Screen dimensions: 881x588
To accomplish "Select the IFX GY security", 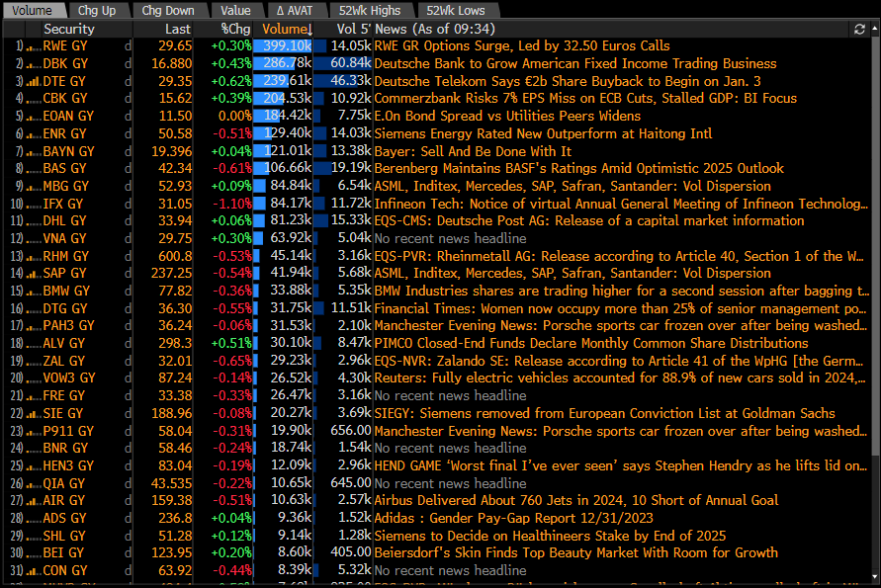I will click(x=63, y=204).
